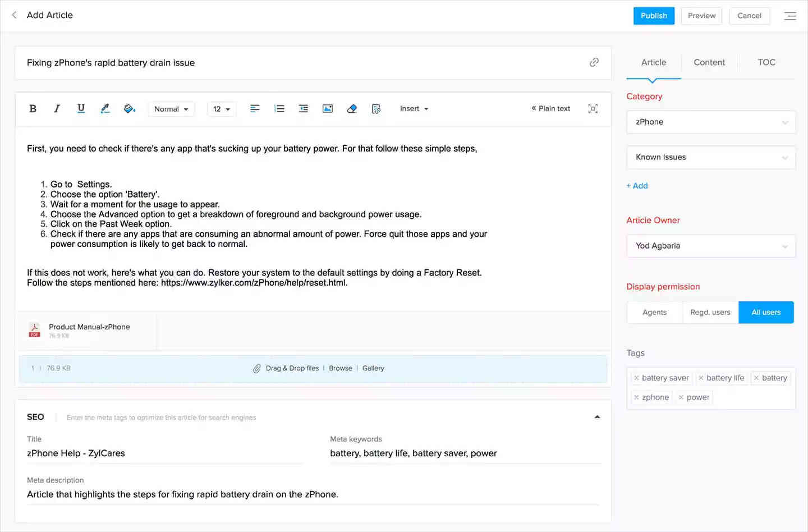Switch to the Content tab
This screenshot has height=532, width=808.
(x=709, y=62)
